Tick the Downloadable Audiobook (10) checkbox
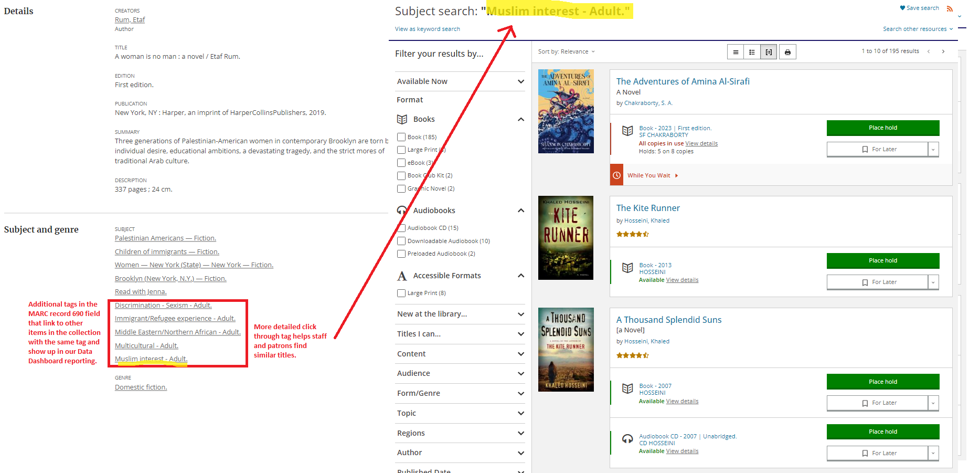This screenshot has width=980, height=473. tap(401, 241)
